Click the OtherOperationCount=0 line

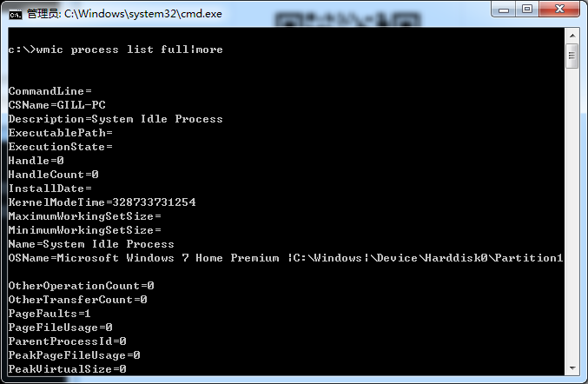pyautogui.click(x=82, y=286)
